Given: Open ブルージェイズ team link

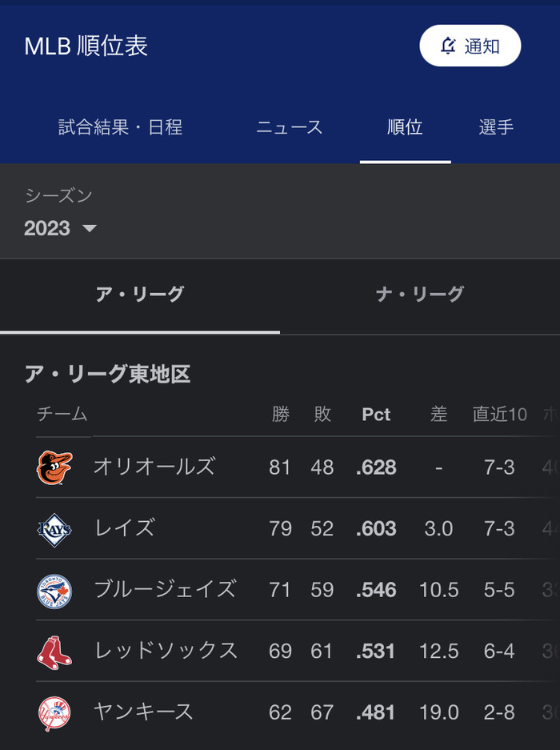Looking at the screenshot, I should [x=165, y=589].
